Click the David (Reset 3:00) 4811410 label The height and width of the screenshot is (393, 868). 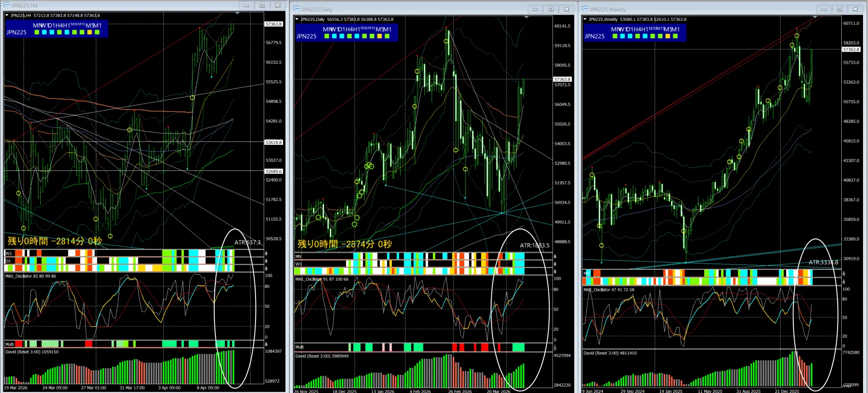click(x=610, y=353)
